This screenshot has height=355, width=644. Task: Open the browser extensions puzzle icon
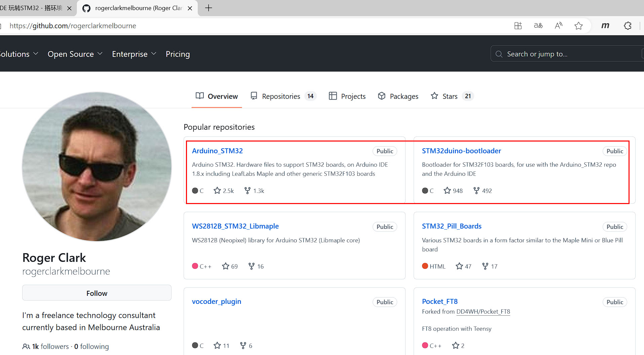tap(628, 26)
